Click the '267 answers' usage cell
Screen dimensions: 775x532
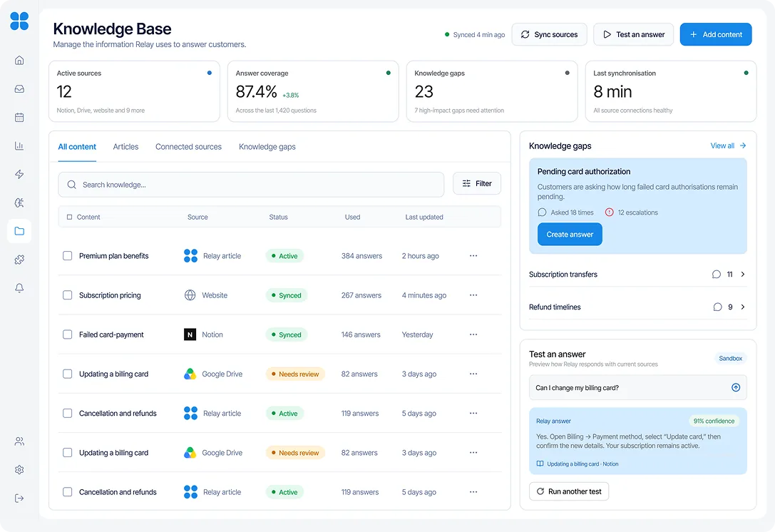pyautogui.click(x=361, y=295)
